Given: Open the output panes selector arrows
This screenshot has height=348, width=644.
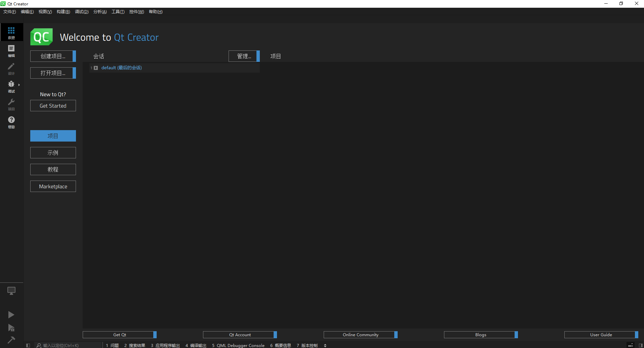Looking at the screenshot, I should (x=325, y=345).
